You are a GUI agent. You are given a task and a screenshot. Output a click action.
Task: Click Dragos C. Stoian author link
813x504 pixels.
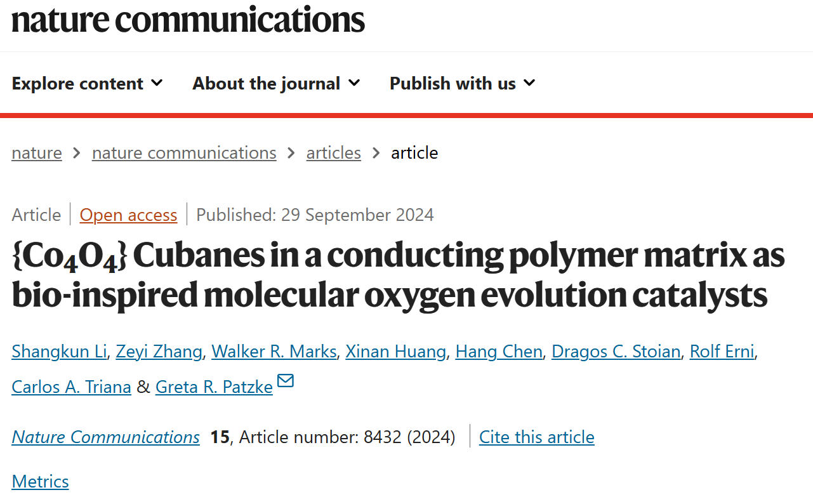pos(616,351)
